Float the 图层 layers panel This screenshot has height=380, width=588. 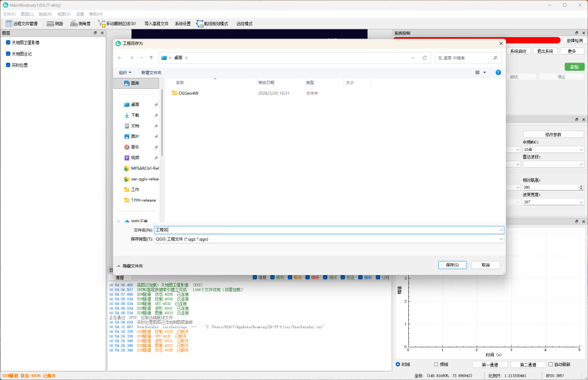point(95,33)
